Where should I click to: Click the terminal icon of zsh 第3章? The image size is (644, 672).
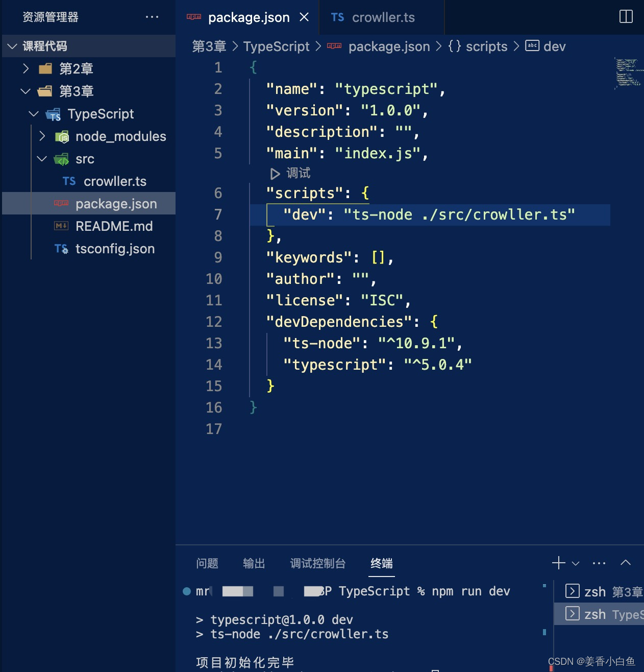pos(573,591)
